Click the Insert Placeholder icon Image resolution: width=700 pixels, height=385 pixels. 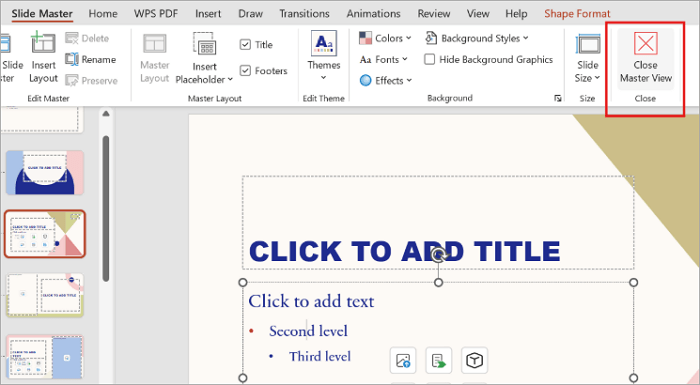tap(204, 44)
